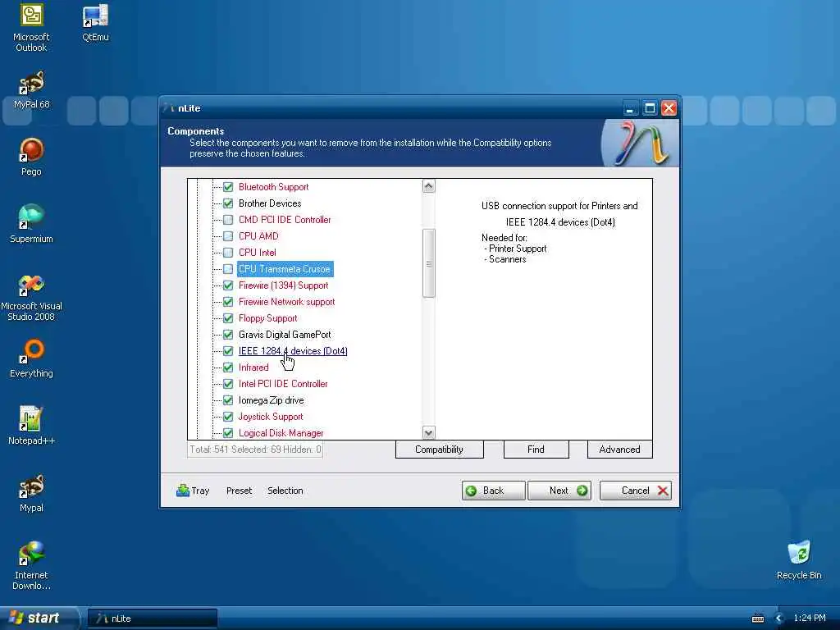Select CPU AMD label
This screenshot has height=630, width=840.
(x=258, y=236)
